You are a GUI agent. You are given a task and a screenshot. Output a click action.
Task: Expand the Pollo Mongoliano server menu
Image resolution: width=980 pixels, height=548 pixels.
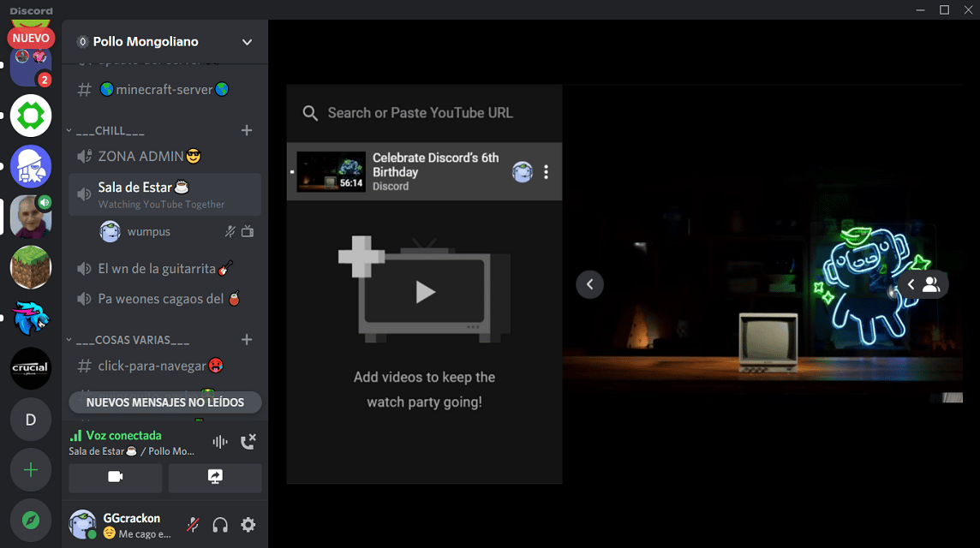point(247,42)
